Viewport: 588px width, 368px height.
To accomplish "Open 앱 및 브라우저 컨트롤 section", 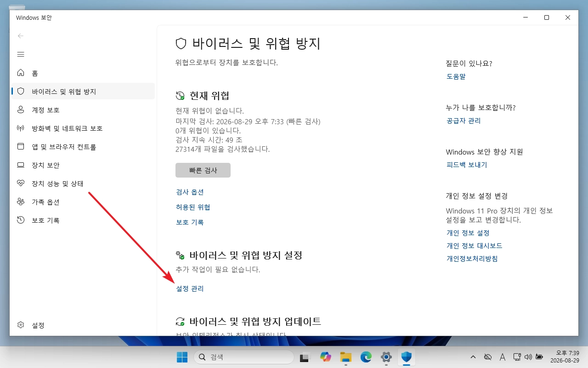I will [83, 147].
